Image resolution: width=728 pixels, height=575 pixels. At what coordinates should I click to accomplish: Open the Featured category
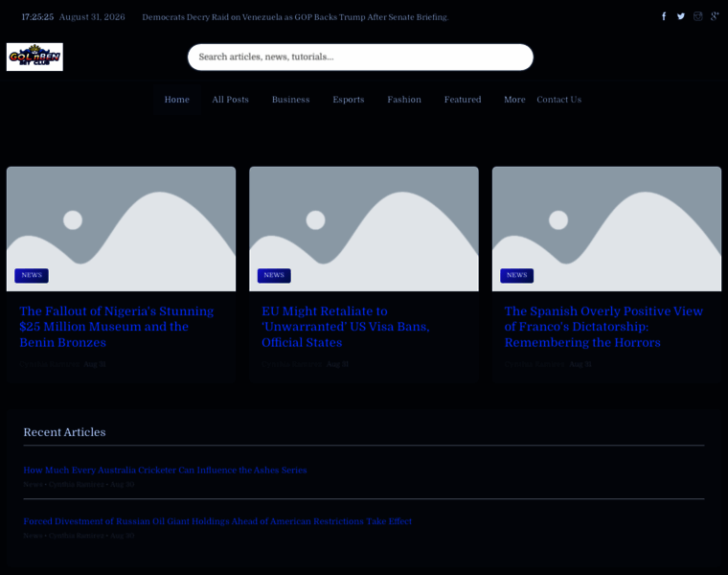click(x=463, y=100)
